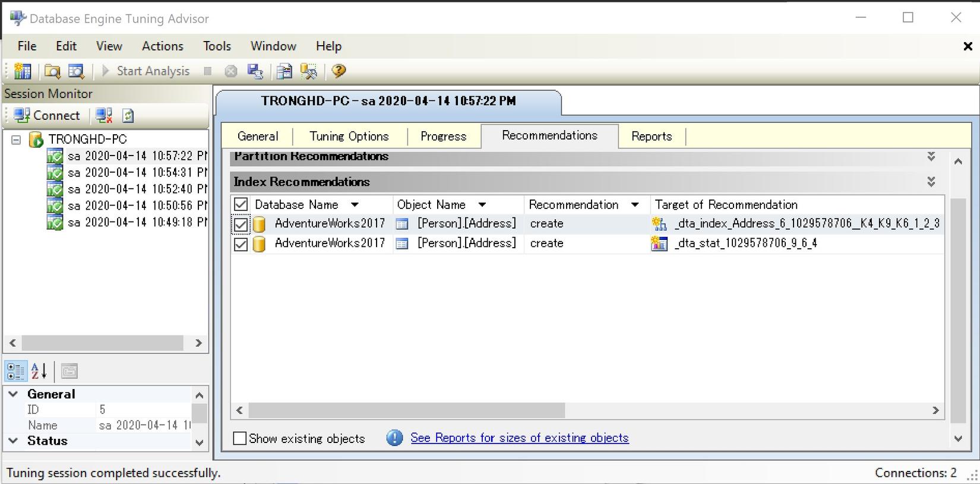
Task: Open the Help menu
Action: tap(328, 46)
